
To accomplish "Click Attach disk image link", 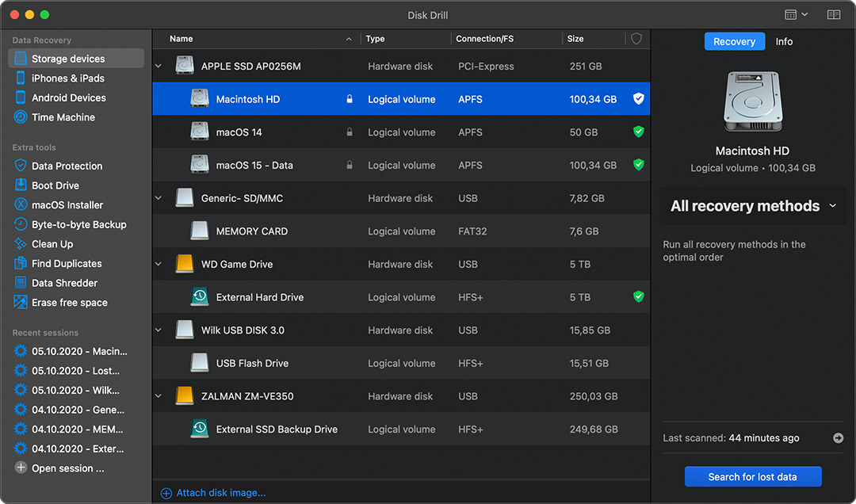I will click(213, 493).
